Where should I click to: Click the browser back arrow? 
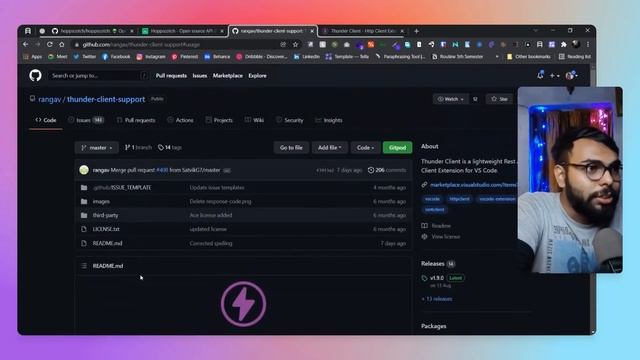tap(26, 44)
